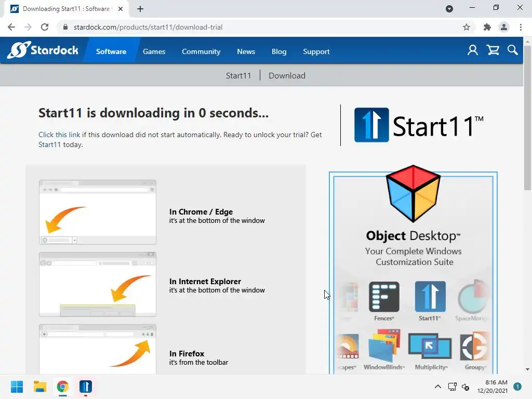Image resolution: width=532 pixels, height=399 pixels.
Task: Open a new browser tab with plus
Action: coord(140,9)
